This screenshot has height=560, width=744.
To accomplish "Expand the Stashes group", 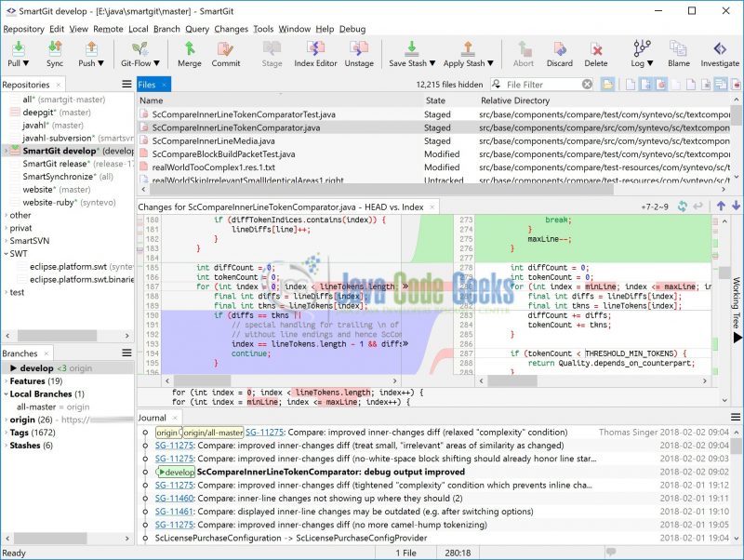I will 6,446.
